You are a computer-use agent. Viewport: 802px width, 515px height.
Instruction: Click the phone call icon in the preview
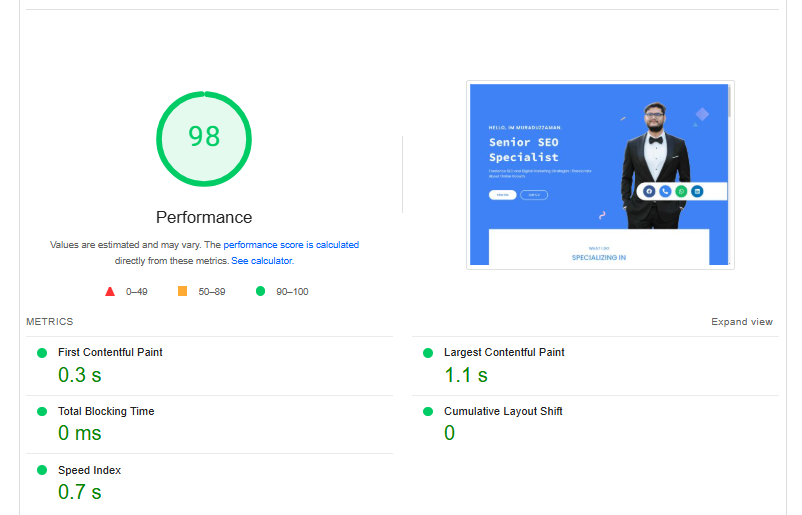665,191
